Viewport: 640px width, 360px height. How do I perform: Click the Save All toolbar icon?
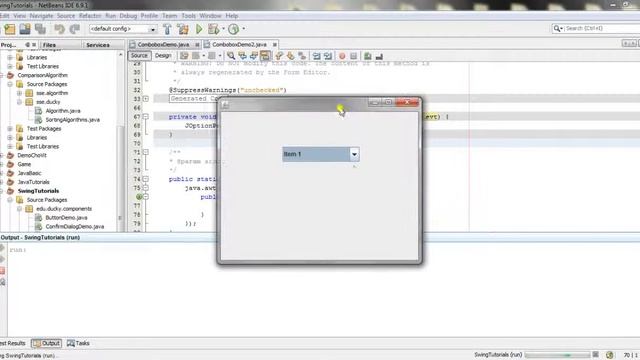(x=40, y=29)
